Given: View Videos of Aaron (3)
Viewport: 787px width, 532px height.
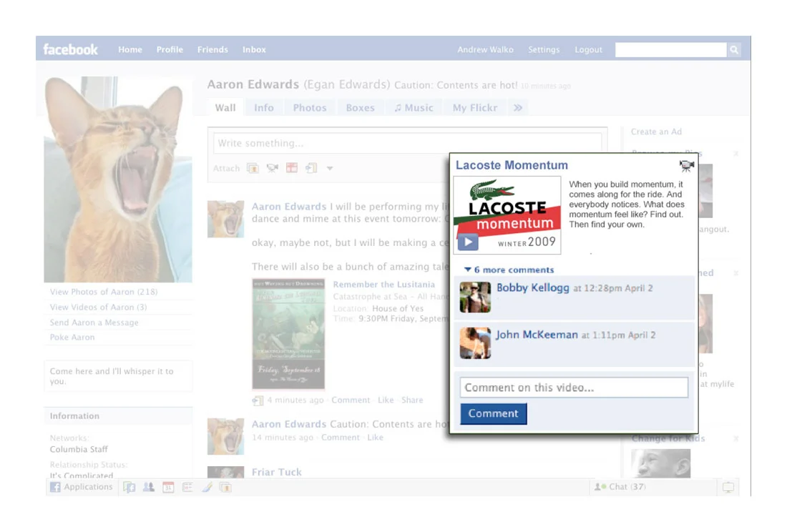Looking at the screenshot, I should (99, 307).
